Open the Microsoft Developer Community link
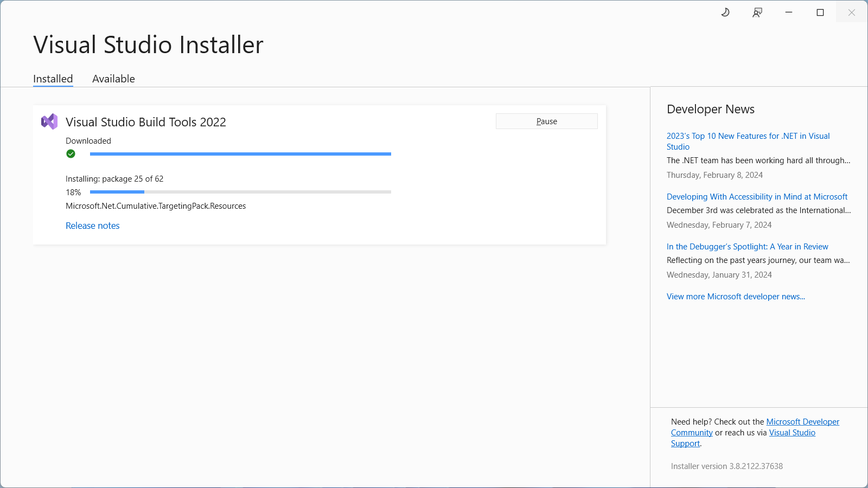Screen dimensions: 868x488 click(802, 421)
